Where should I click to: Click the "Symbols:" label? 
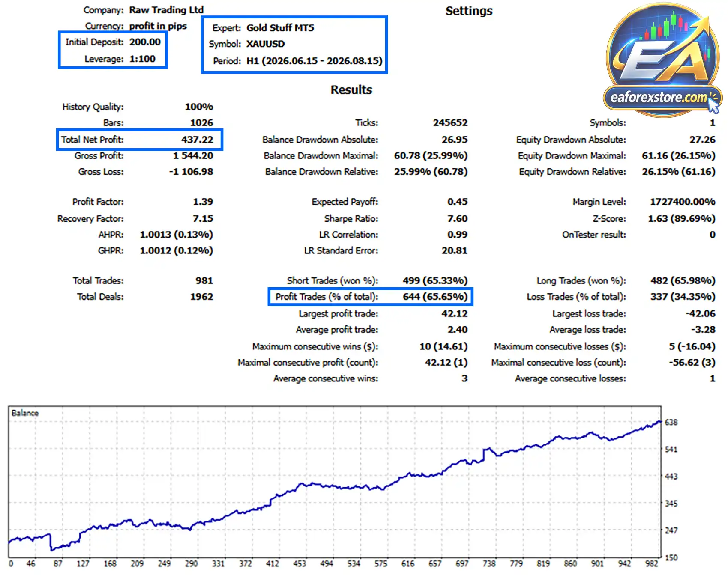click(608, 123)
